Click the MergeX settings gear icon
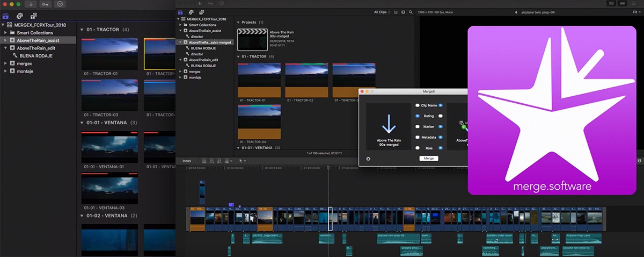 click(367, 159)
